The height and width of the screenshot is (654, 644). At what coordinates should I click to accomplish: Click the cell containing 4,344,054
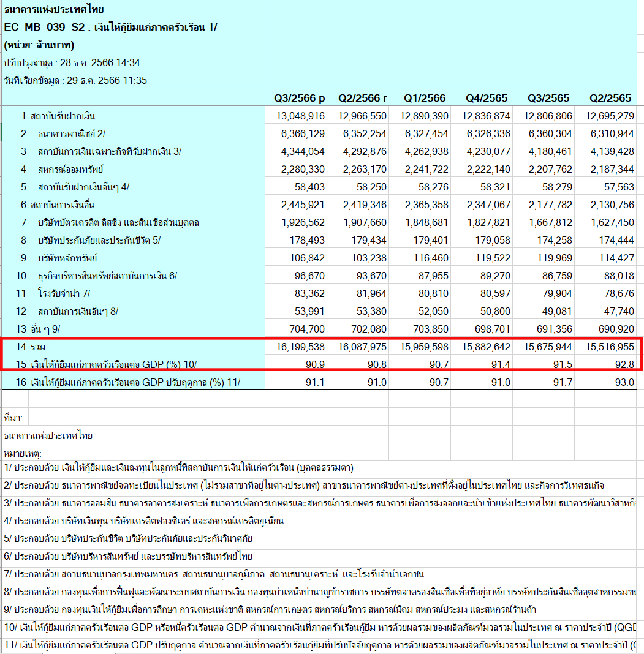tap(300, 151)
